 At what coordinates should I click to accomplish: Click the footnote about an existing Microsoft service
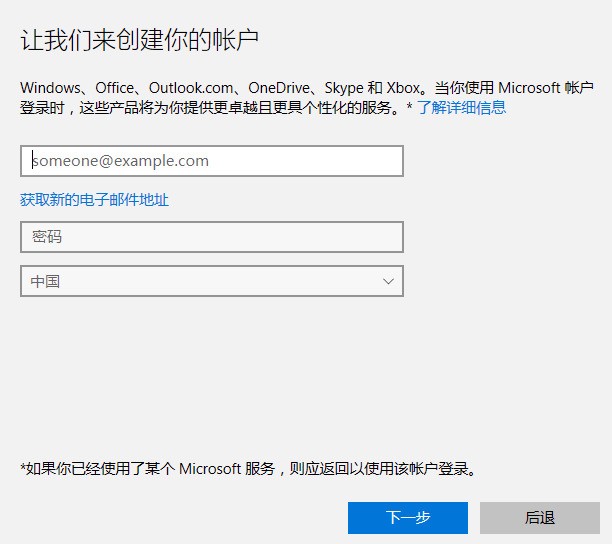[x=248, y=468]
